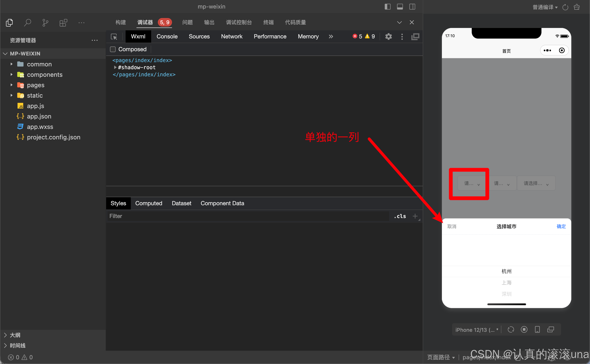Click the status bar errors and warnings counter
Screen dimensions: 590x364
tap(20, 357)
